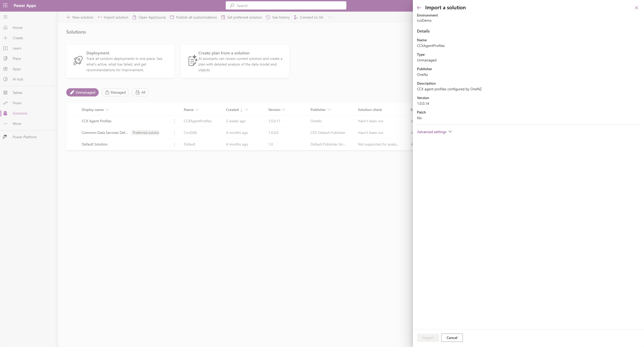Open the app launcher waffle icon
The height and width of the screenshot is (347, 644).
point(5,5)
